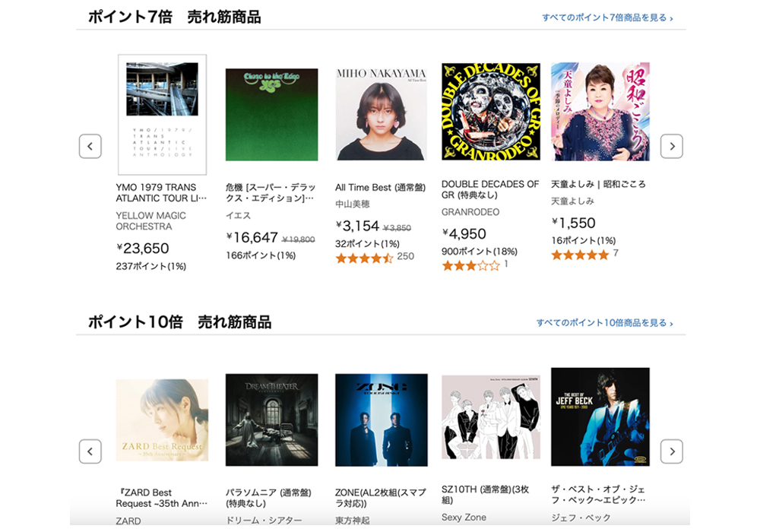Click next arrow in ポイント7倍 carousel
Screen dimensions: 760x532
(x=672, y=147)
